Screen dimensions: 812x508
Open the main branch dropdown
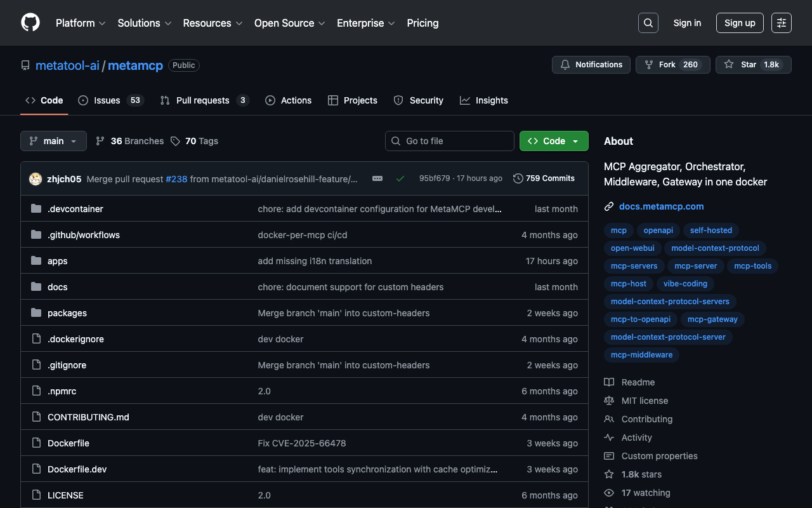53,141
